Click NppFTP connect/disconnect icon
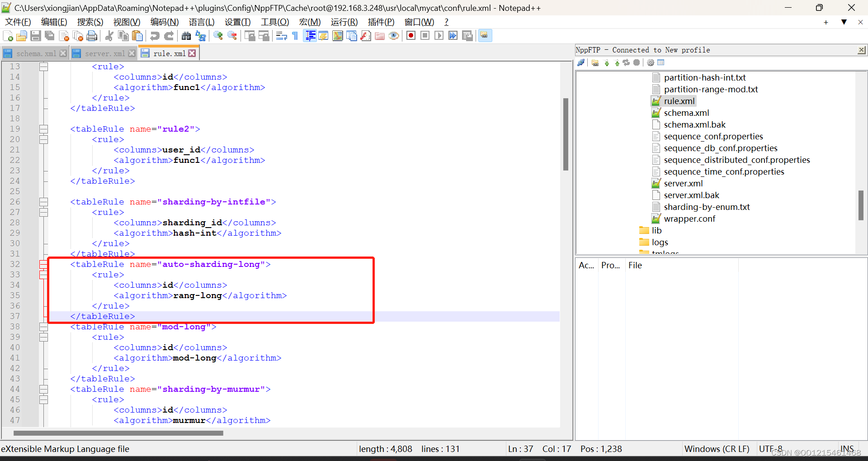Screen dimensions: 868x461 [581, 62]
